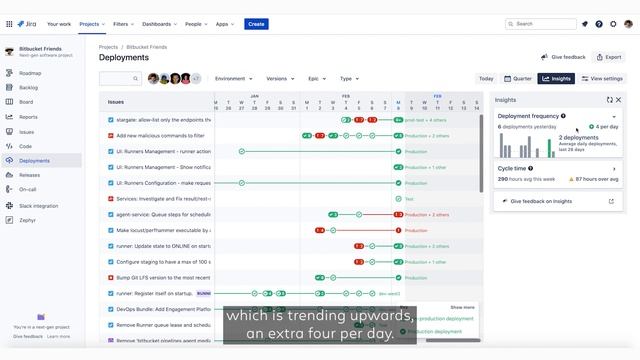Click the Deployment frequency info icon
Viewport: 640px width, 360px height.
click(x=563, y=116)
